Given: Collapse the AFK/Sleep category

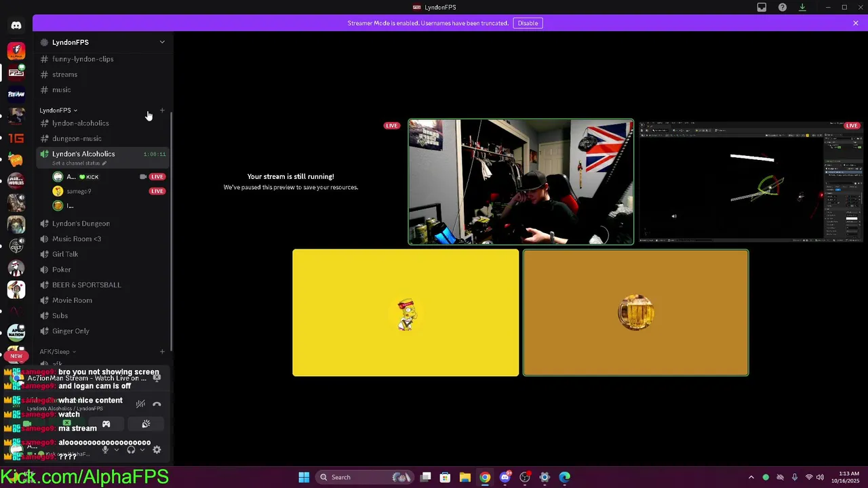Looking at the screenshot, I should click(58, 352).
